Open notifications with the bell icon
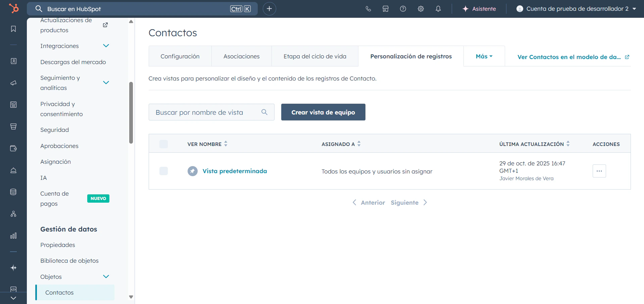Viewport: 644px width, 304px height. [438, 9]
